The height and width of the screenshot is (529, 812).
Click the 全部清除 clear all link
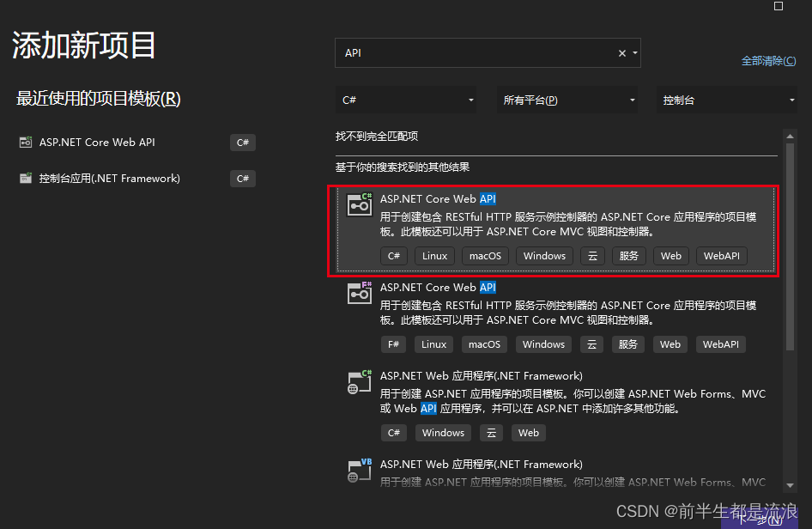768,61
